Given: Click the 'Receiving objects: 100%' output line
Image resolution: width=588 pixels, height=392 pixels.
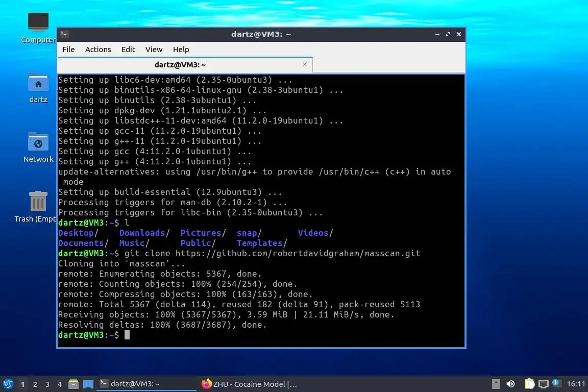Looking at the screenshot, I should coord(226,315).
